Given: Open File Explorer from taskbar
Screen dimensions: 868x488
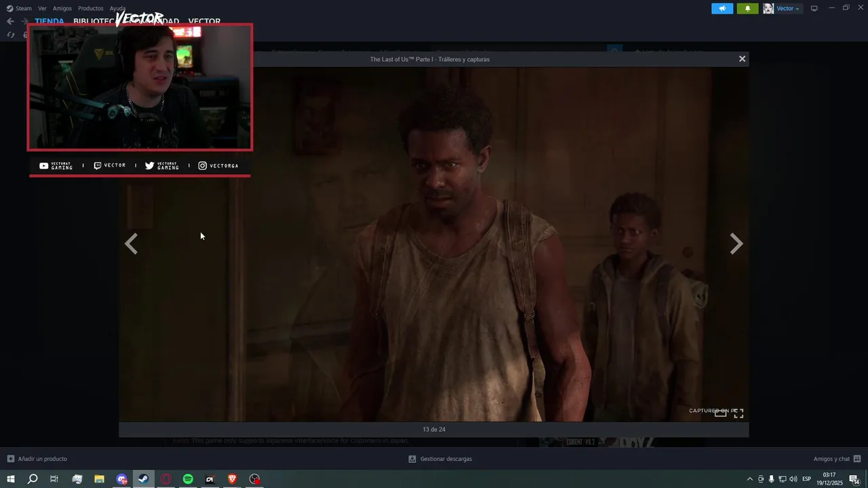Looking at the screenshot, I should pos(99,479).
